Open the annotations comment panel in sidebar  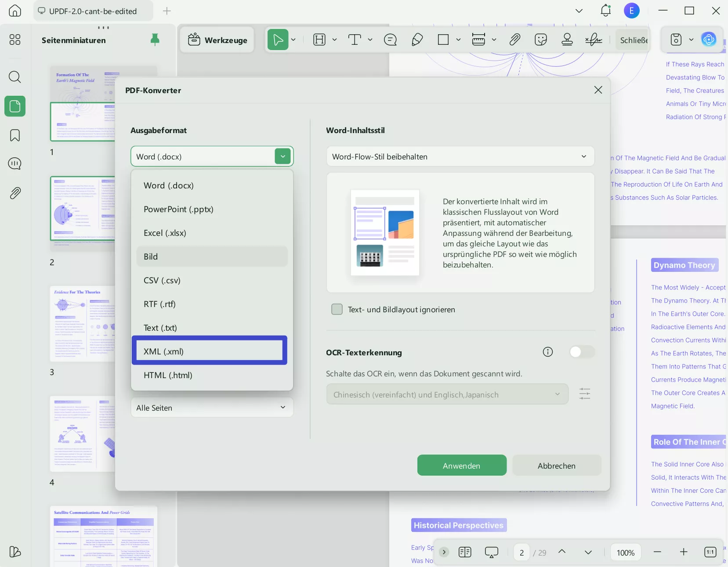14,163
